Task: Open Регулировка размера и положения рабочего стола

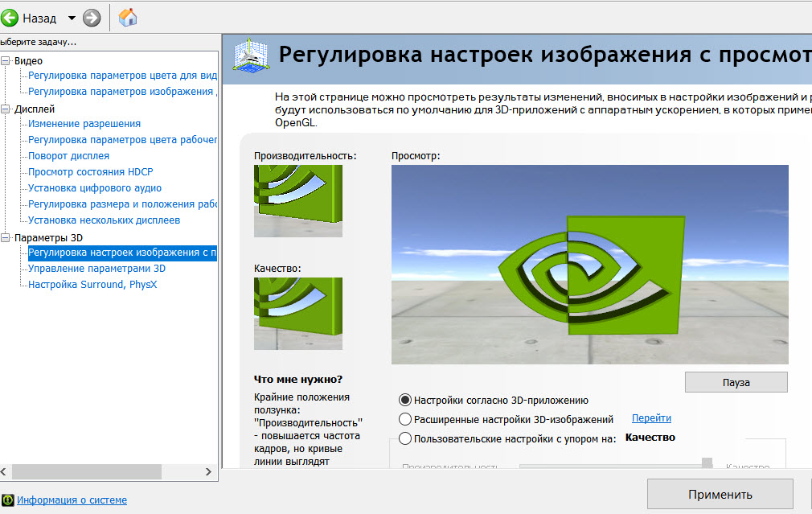Action: [x=122, y=204]
